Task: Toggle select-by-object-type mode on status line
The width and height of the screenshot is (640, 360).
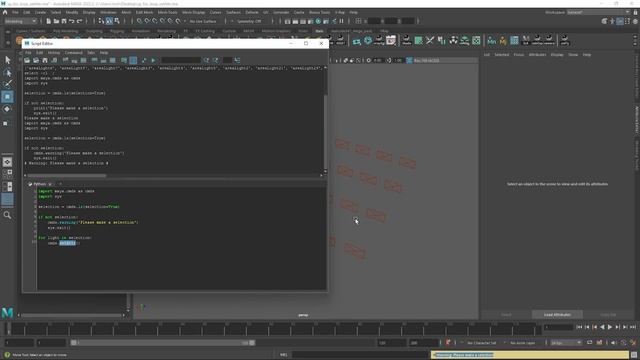Action: coord(109,21)
